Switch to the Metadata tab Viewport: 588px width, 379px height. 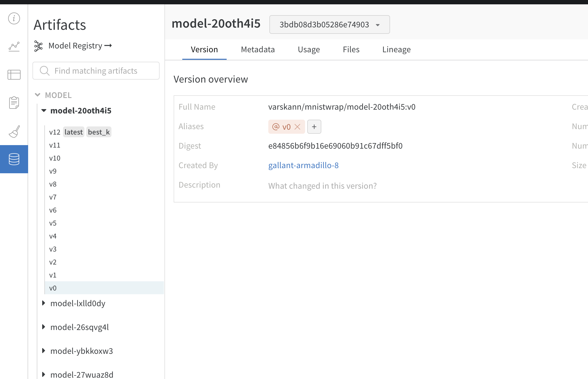(x=257, y=50)
